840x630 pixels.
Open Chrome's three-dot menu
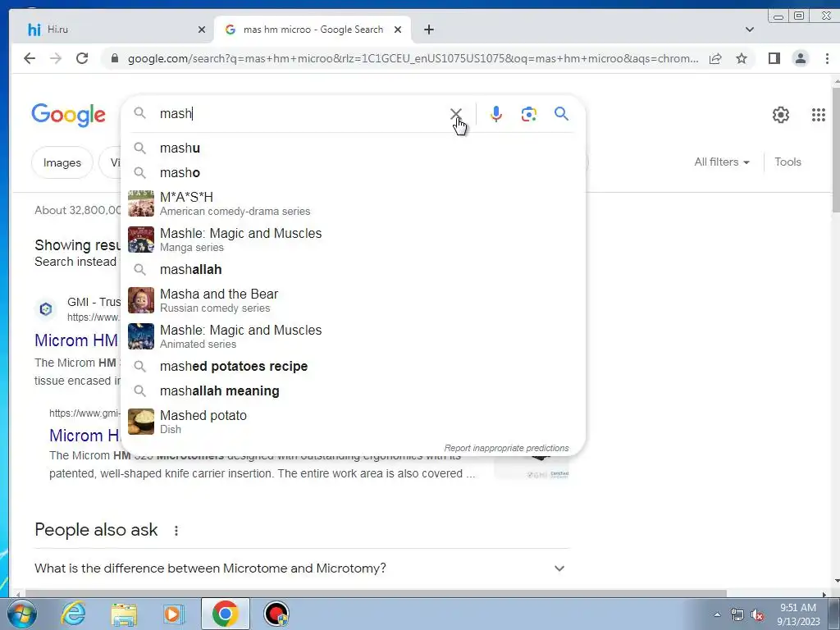pos(827,58)
